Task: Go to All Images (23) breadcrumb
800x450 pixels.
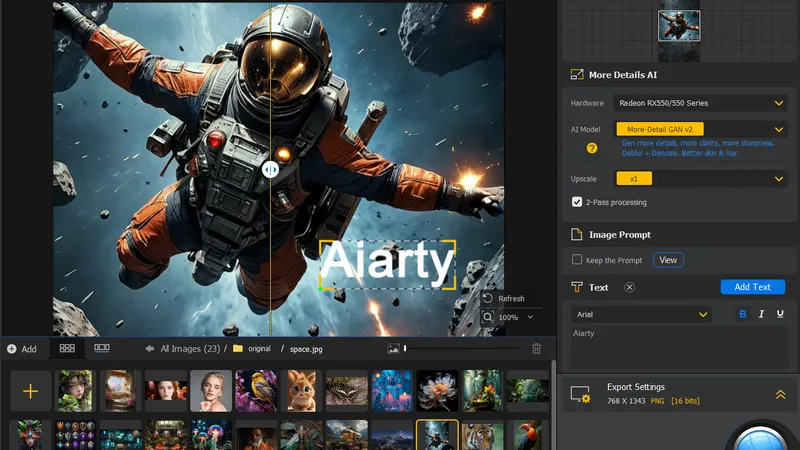Action: click(190, 349)
